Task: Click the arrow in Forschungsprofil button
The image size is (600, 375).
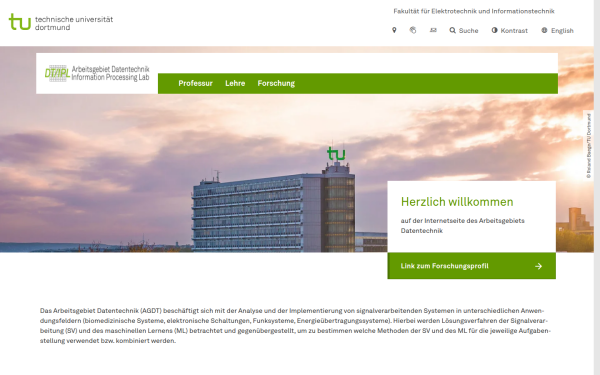Action: (538, 266)
